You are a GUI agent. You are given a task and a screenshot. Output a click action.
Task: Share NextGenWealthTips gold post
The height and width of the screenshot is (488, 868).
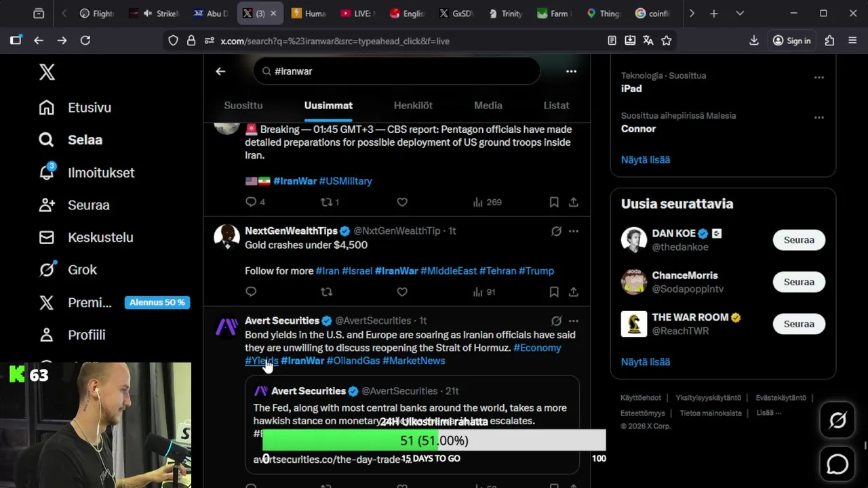(x=573, y=291)
